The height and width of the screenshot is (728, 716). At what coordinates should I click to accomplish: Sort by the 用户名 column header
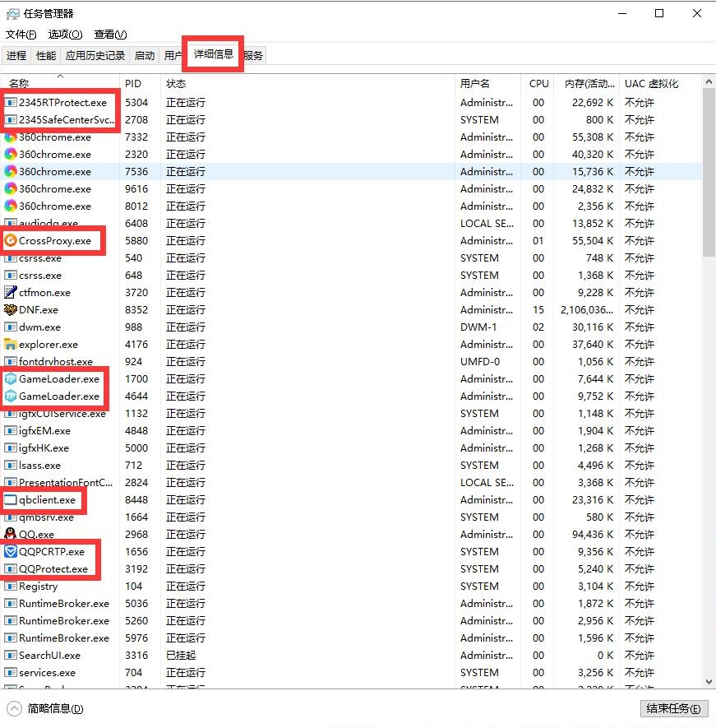click(487, 83)
